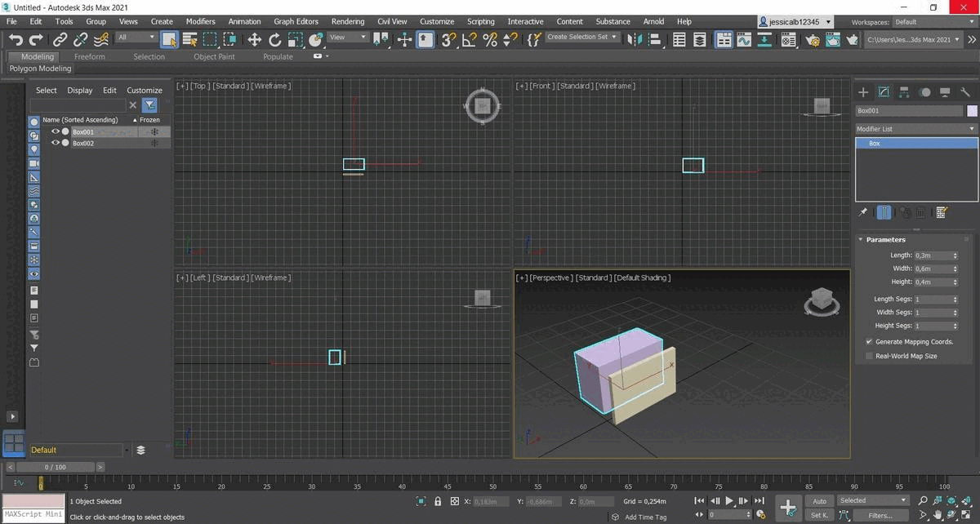Open the Workspaces Default dropdown
The width and height of the screenshot is (980, 524).
933,22
